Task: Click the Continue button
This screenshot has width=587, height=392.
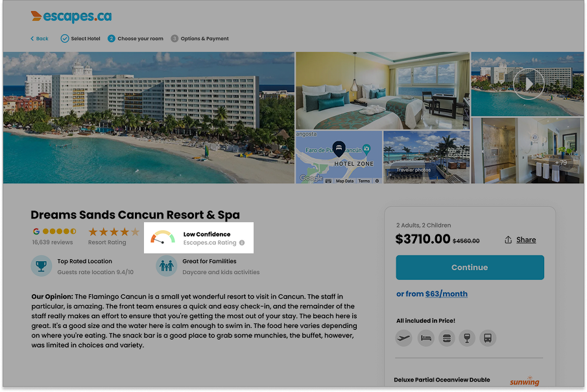Action: click(x=470, y=268)
